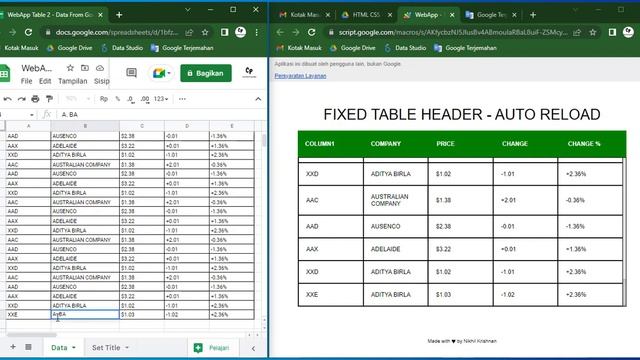640x360 pixels.
Task: Open the 123 number format dropdown
Action: [161, 99]
